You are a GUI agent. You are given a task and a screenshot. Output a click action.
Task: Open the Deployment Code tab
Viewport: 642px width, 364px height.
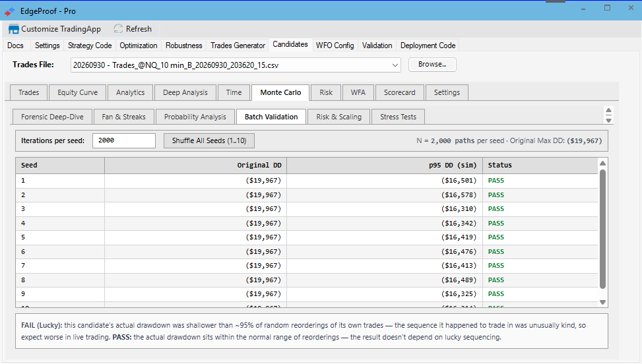click(428, 45)
